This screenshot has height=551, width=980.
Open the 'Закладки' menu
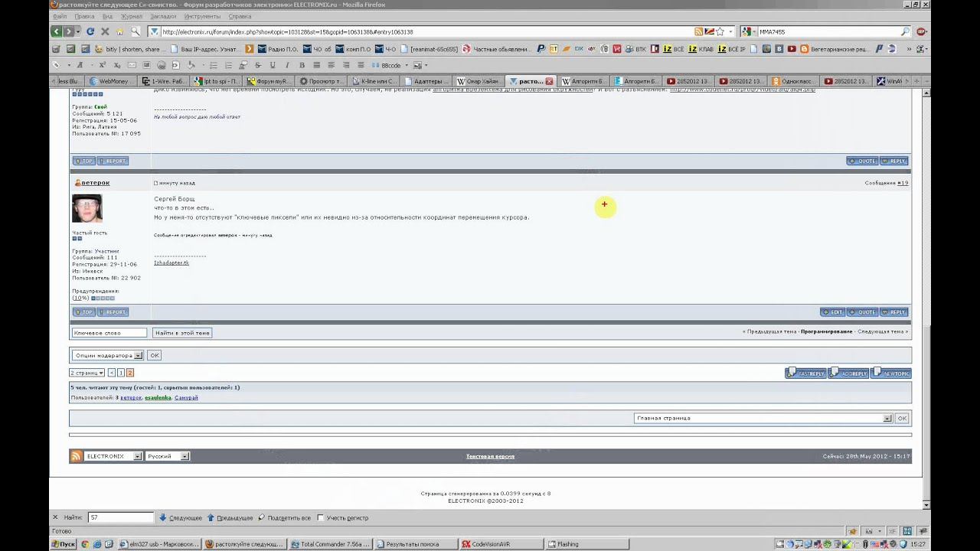click(162, 15)
